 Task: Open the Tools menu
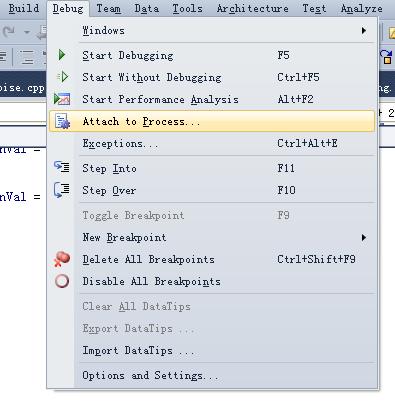click(188, 8)
